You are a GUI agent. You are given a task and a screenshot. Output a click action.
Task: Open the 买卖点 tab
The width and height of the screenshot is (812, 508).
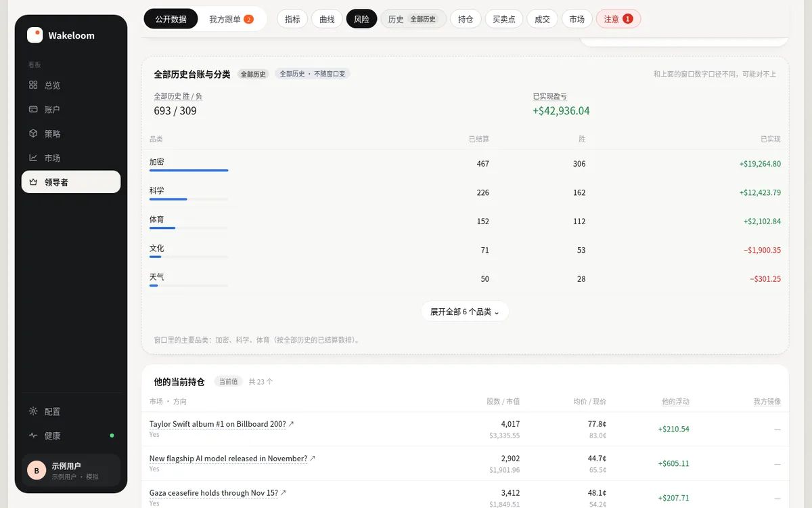(504, 19)
